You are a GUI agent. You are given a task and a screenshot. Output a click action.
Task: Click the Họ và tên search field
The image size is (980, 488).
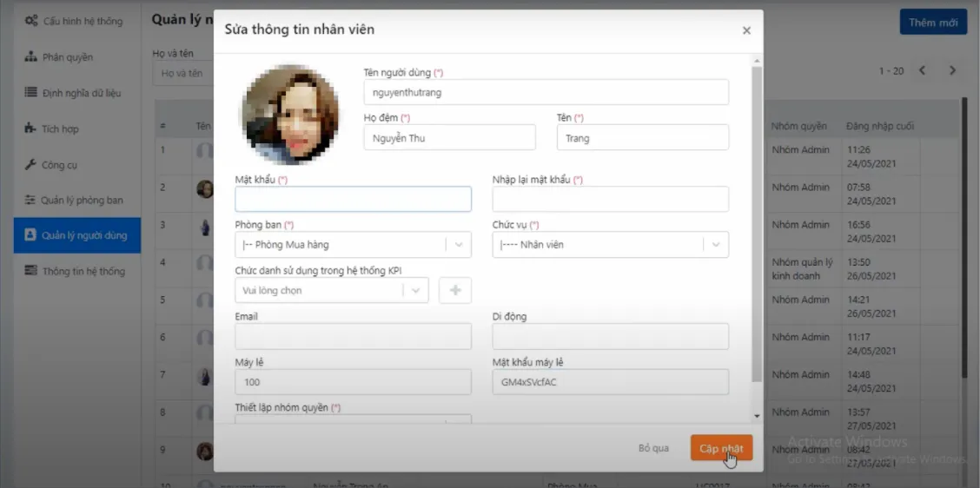[x=183, y=74]
